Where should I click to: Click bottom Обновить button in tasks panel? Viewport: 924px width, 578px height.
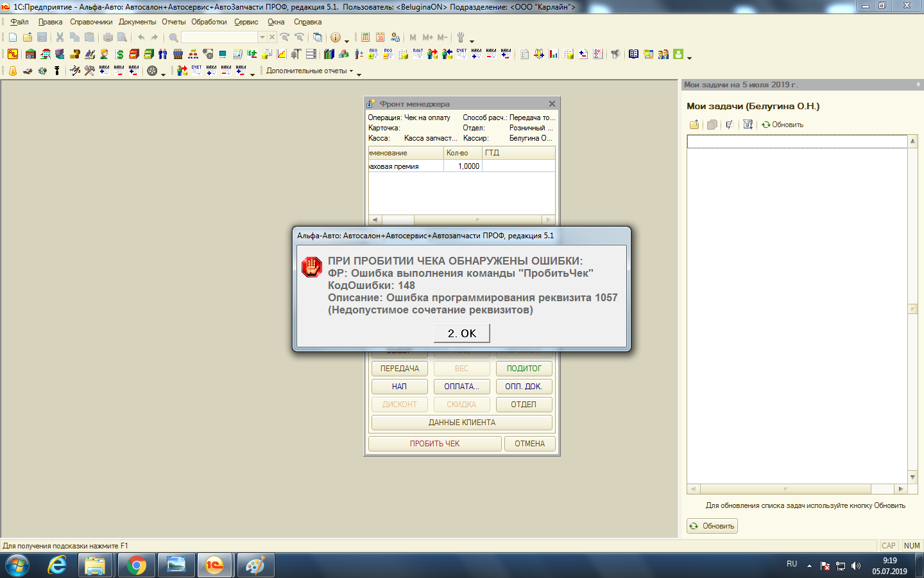(712, 526)
